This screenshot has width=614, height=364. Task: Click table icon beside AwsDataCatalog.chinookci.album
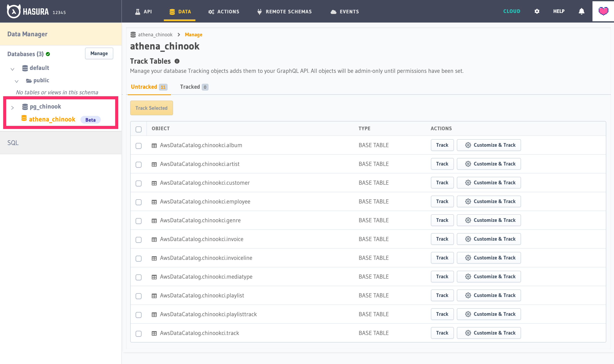154,146
